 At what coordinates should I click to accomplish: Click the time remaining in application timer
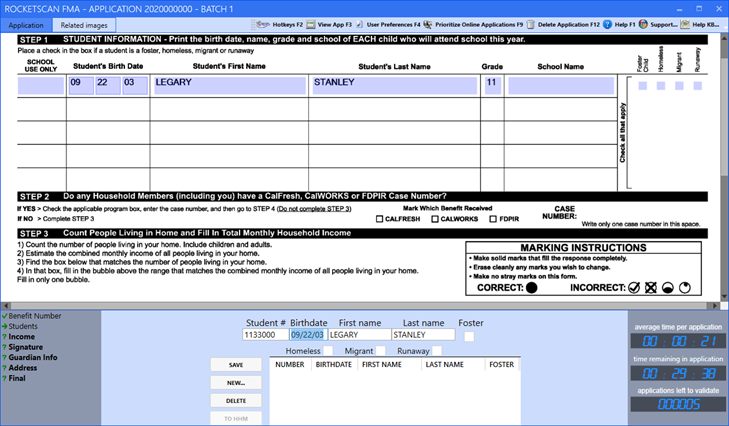click(x=678, y=373)
